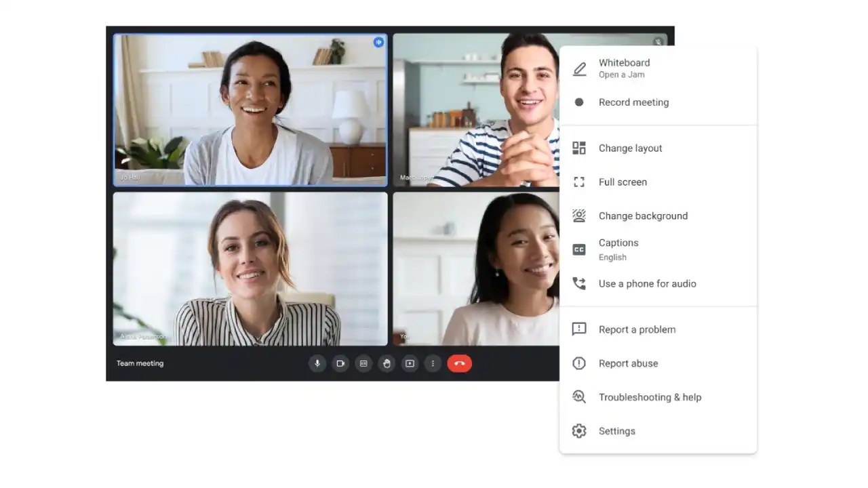Select Change layout from the menu

tap(630, 148)
